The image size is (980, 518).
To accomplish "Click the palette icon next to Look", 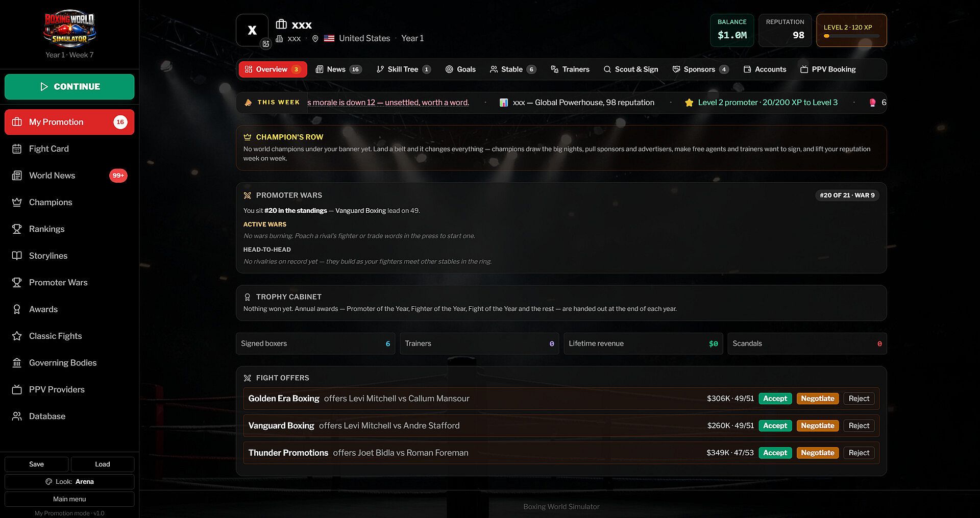I will tap(49, 482).
